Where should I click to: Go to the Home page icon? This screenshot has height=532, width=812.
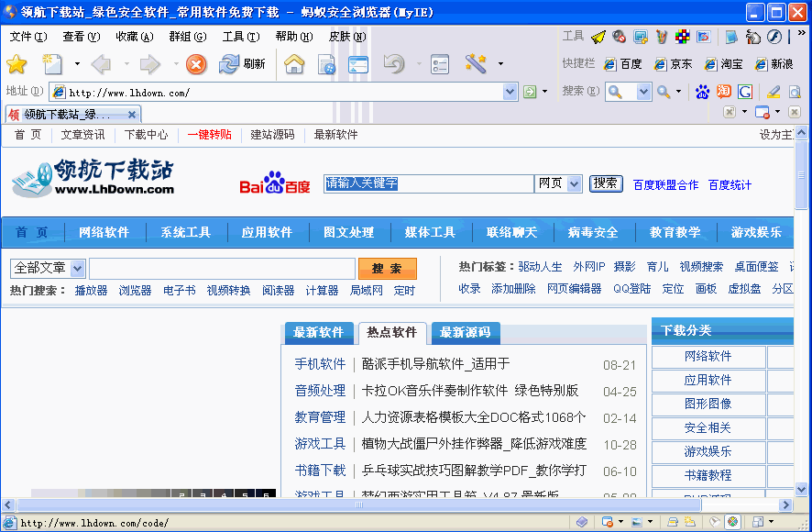click(x=294, y=64)
